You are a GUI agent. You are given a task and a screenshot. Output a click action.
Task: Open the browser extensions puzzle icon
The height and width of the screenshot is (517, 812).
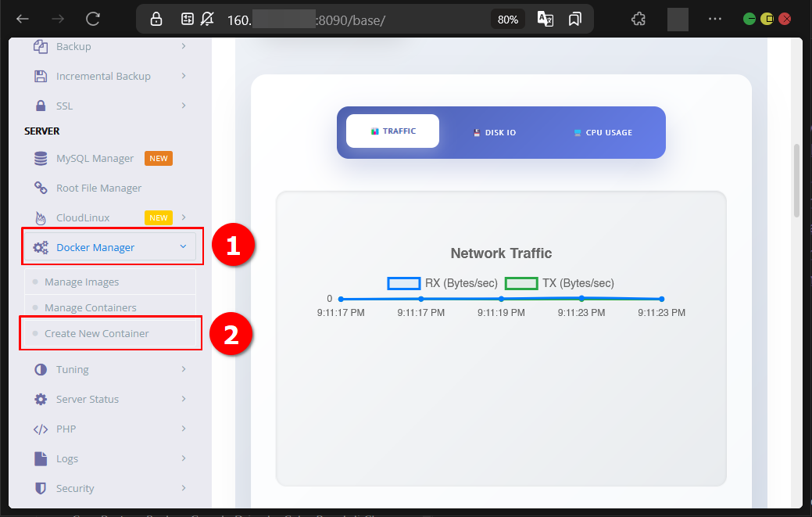(639, 20)
